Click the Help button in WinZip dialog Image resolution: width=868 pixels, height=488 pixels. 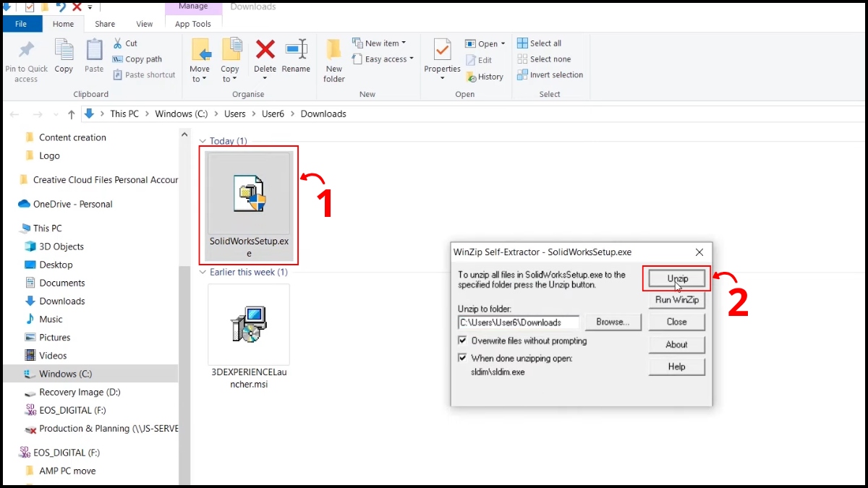(x=677, y=367)
